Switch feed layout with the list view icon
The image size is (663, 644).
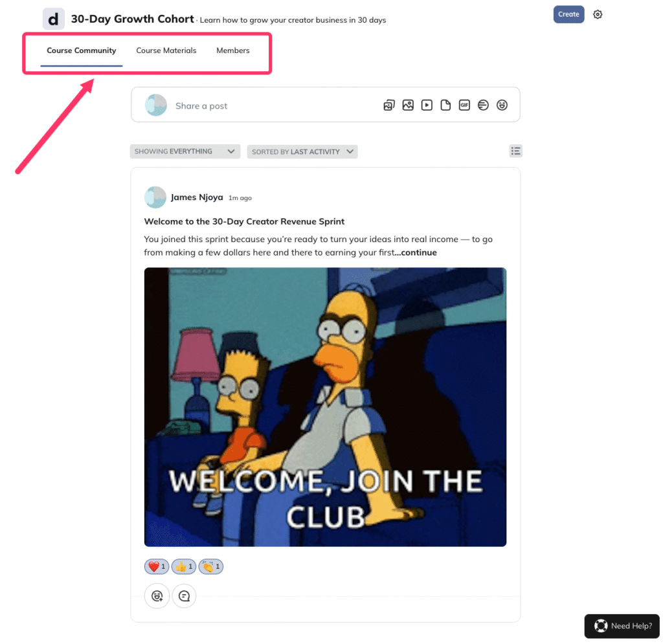point(515,151)
